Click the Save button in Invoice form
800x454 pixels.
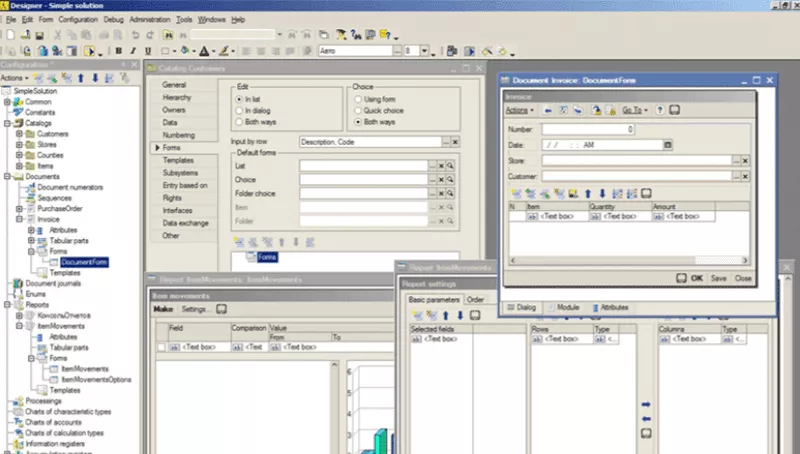[x=718, y=278]
